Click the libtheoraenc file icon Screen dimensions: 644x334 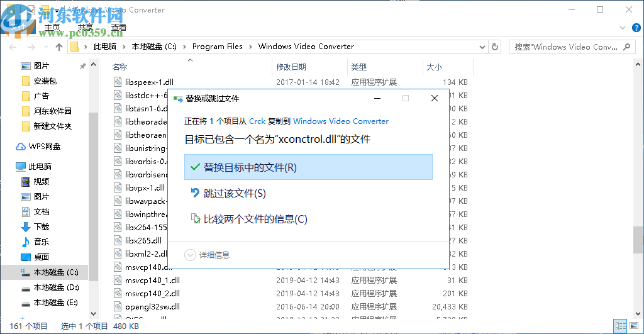[x=118, y=135]
